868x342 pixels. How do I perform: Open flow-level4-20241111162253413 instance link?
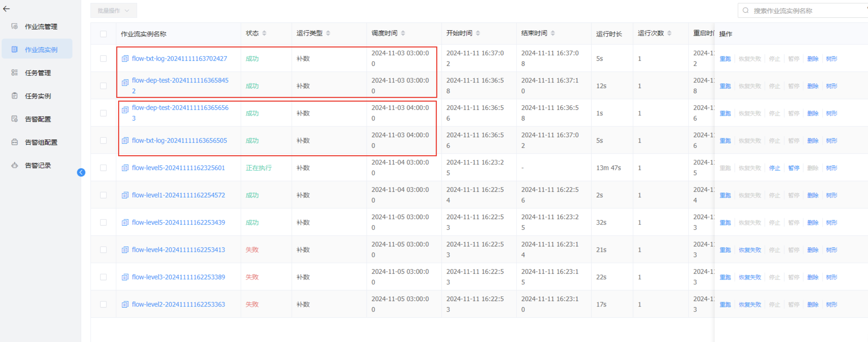(178, 250)
